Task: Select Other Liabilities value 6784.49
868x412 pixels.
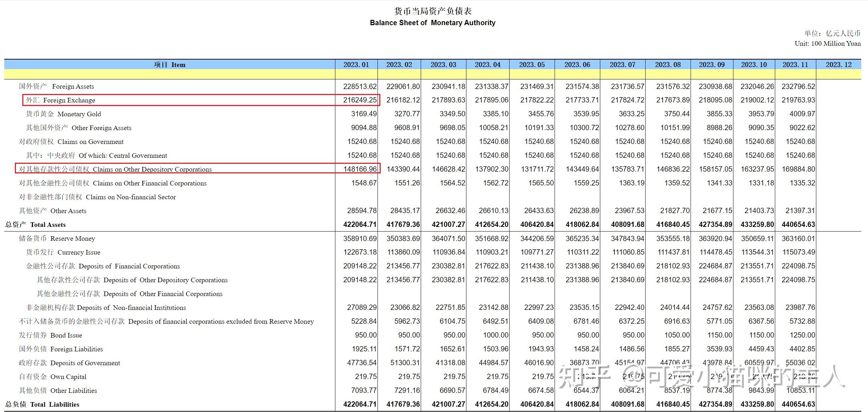Action: 495,390
